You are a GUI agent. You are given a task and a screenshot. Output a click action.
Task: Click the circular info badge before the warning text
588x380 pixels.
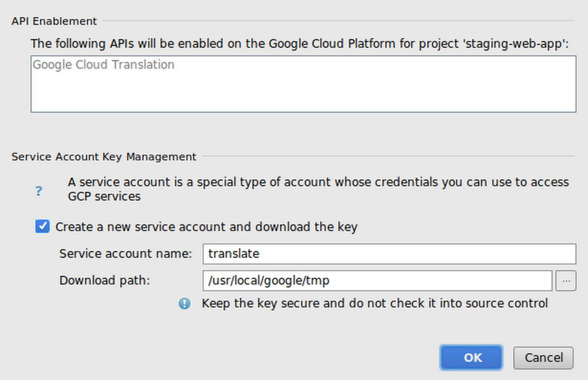[184, 304]
